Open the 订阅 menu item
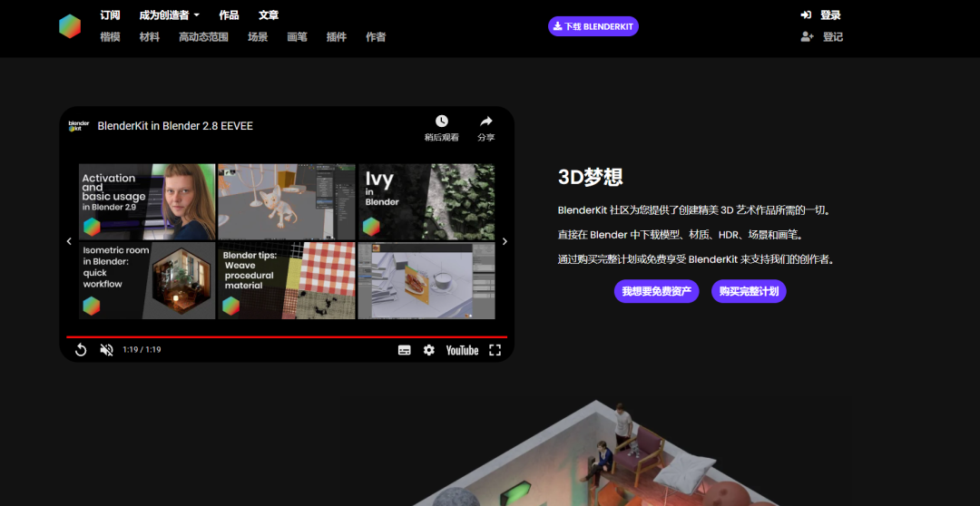 click(x=110, y=15)
